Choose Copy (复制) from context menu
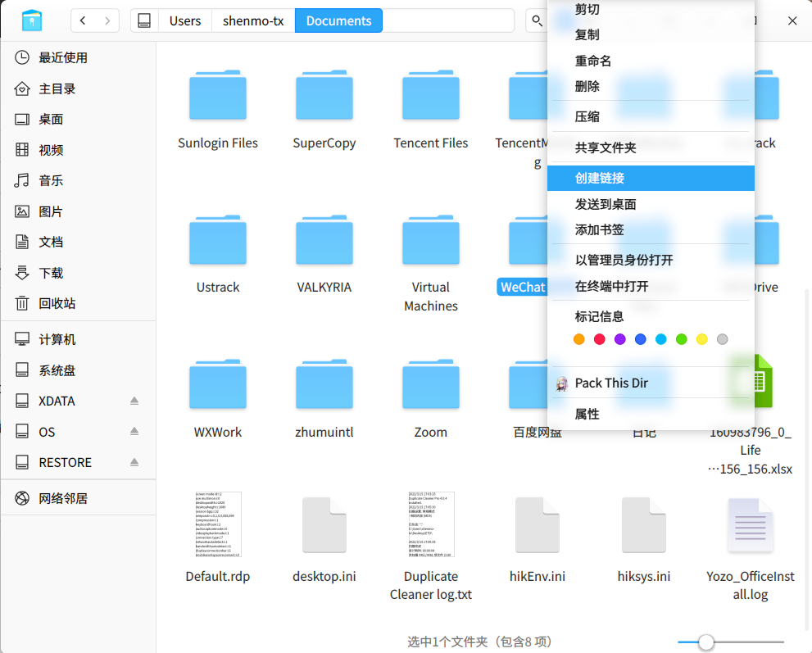 651,34
